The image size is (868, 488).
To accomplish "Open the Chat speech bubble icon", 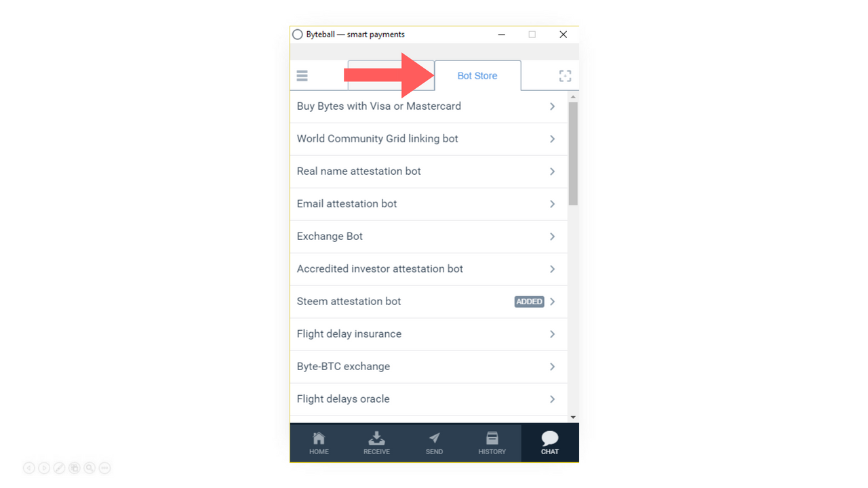I will click(x=550, y=443).
